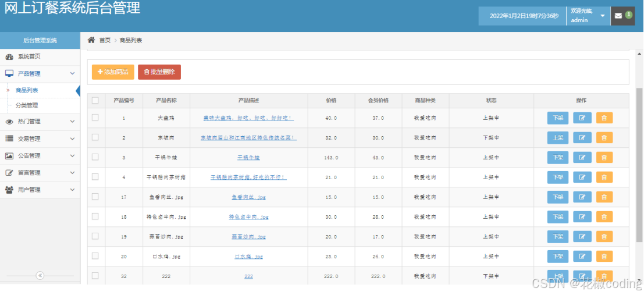Click the monitor icon beside 产品管理
The width and height of the screenshot is (644, 295).
tap(9, 73)
